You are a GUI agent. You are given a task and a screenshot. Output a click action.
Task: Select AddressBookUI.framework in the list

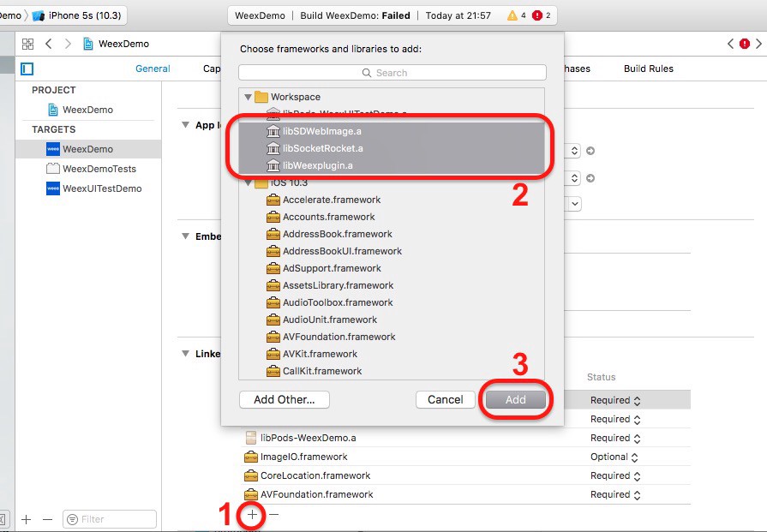(392, 251)
